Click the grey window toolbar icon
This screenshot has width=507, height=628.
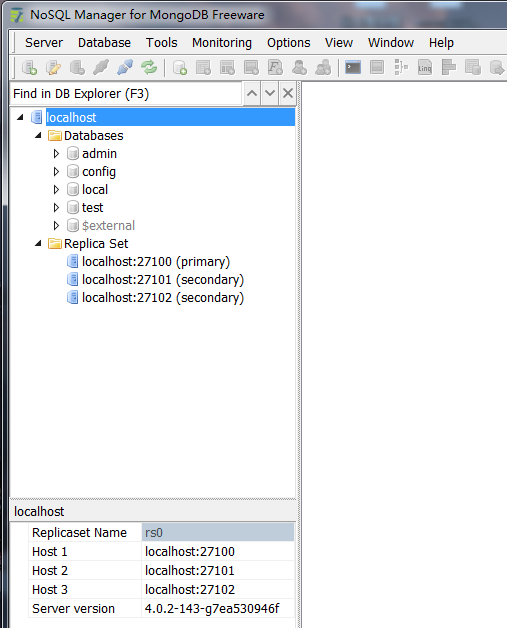(x=377, y=67)
